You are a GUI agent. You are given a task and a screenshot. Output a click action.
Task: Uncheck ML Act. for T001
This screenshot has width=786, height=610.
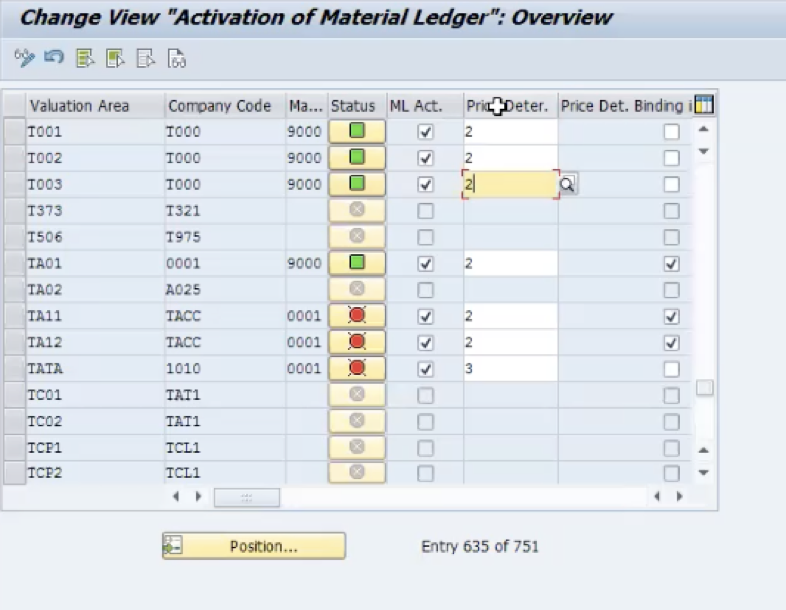(425, 132)
